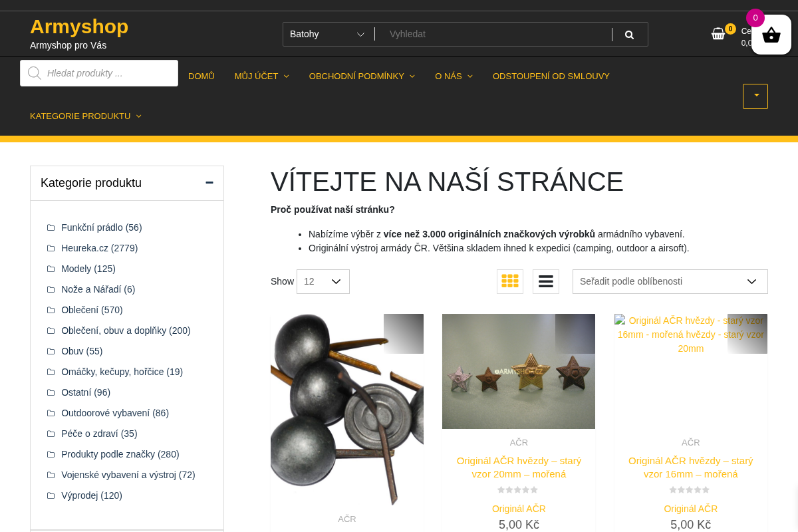Viewport: 798px width, 532px height.
Task: Click folder icon next to Heureka.cz
Action: [51, 248]
